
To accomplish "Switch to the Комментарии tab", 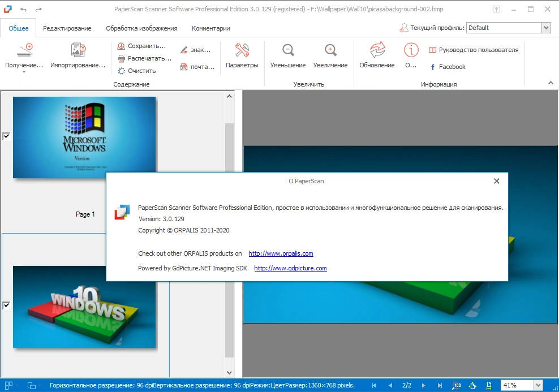I will click(210, 28).
